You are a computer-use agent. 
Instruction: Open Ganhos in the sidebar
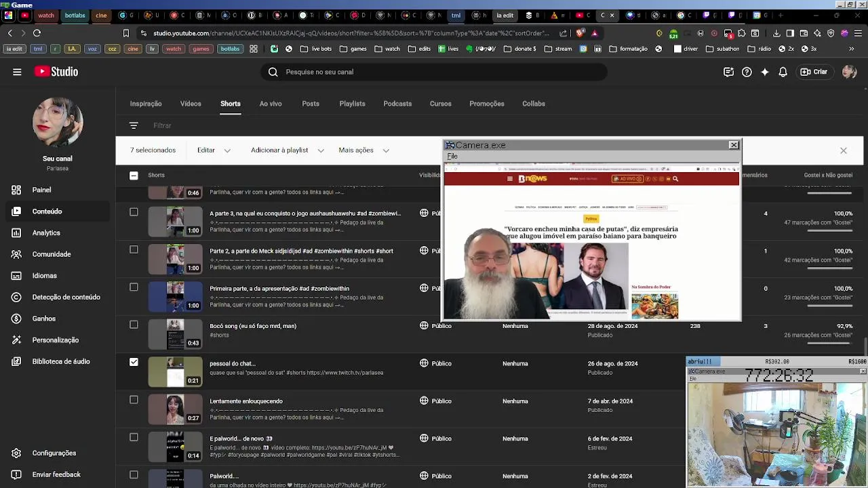[x=58, y=319]
